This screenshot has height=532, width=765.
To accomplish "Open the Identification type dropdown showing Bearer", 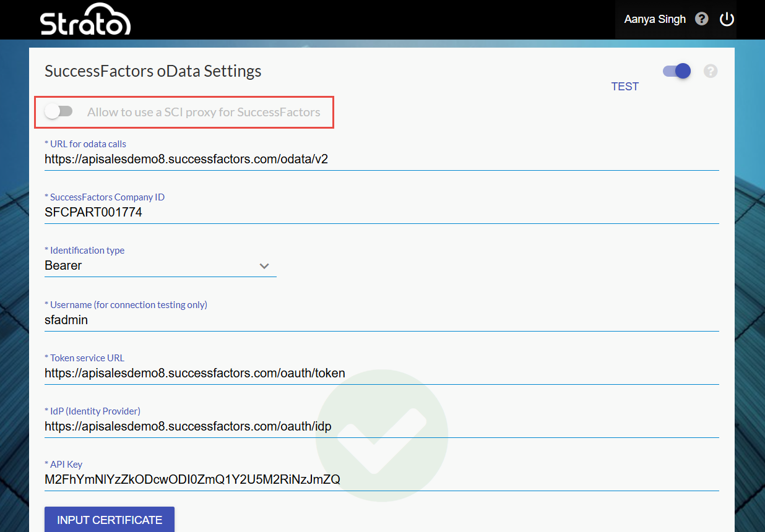I will [x=160, y=266].
